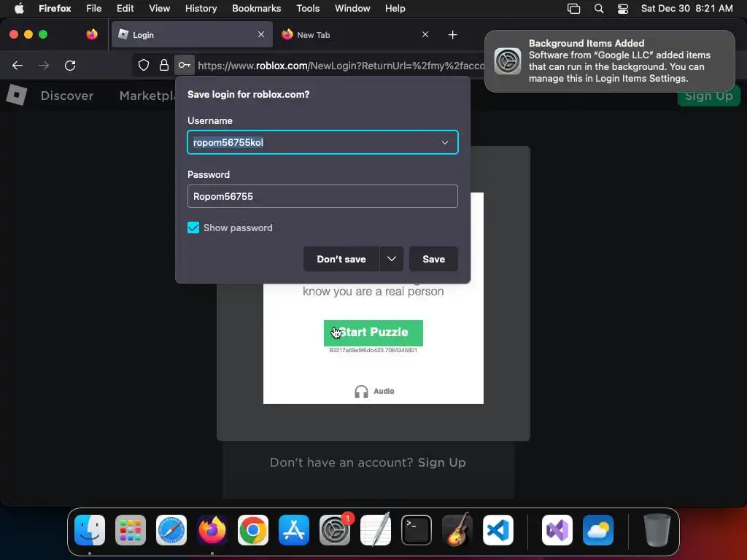Viewport: 747px width, 560px height.
Task: Open Finder from the dock
Action: click(90, 530)
